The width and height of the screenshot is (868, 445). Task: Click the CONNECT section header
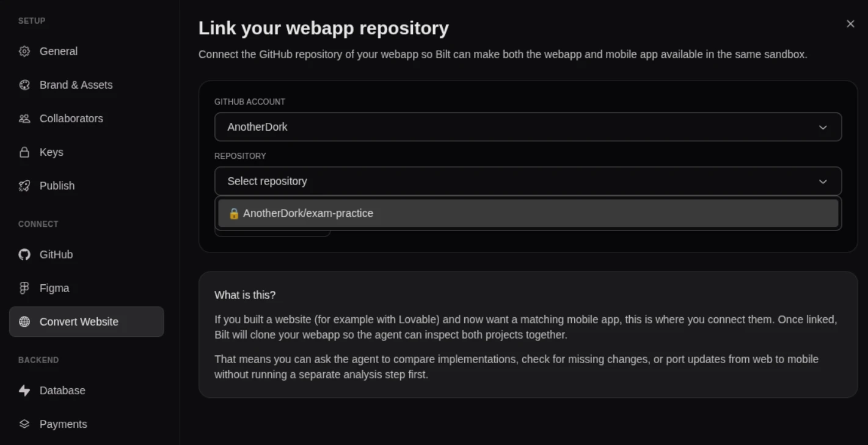tap(38, 224)
